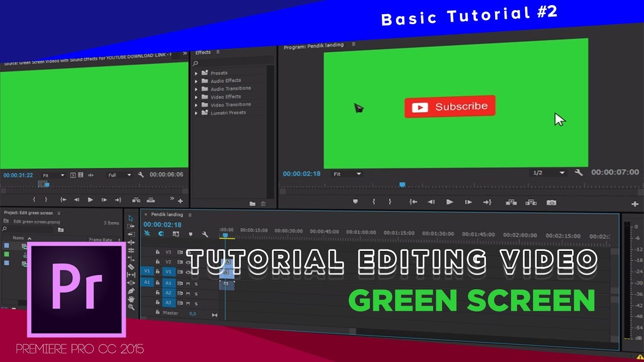Select the Pendik landing timeline tab
Image resolution: width=644 pixels, height=362 pixels.
167,215
